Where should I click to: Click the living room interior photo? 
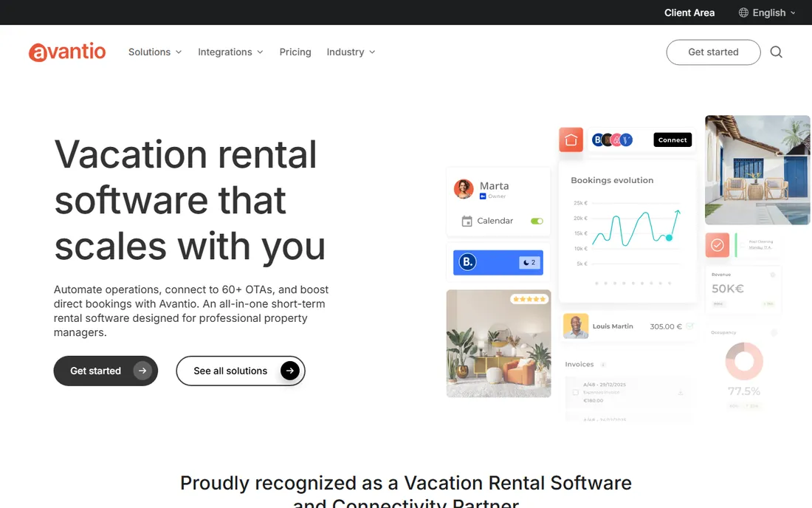499,343
